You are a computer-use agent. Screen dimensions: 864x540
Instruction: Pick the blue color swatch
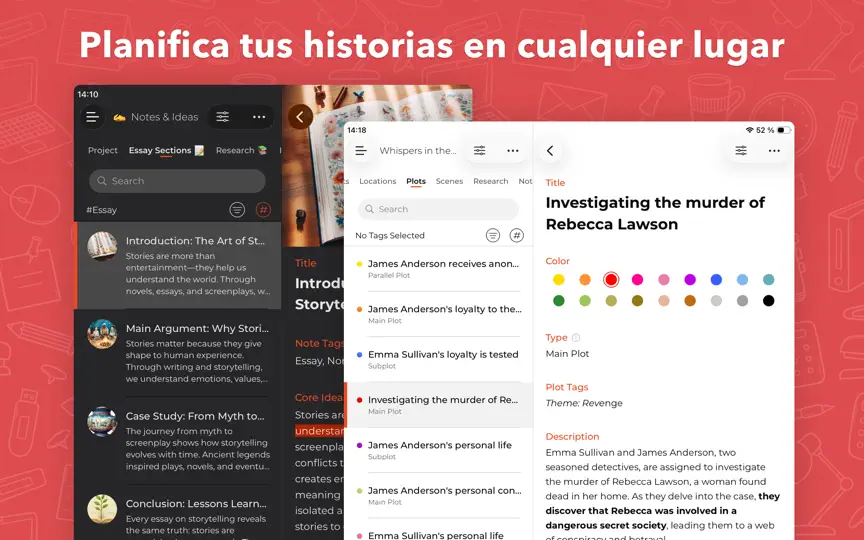(x=716, y=279)
